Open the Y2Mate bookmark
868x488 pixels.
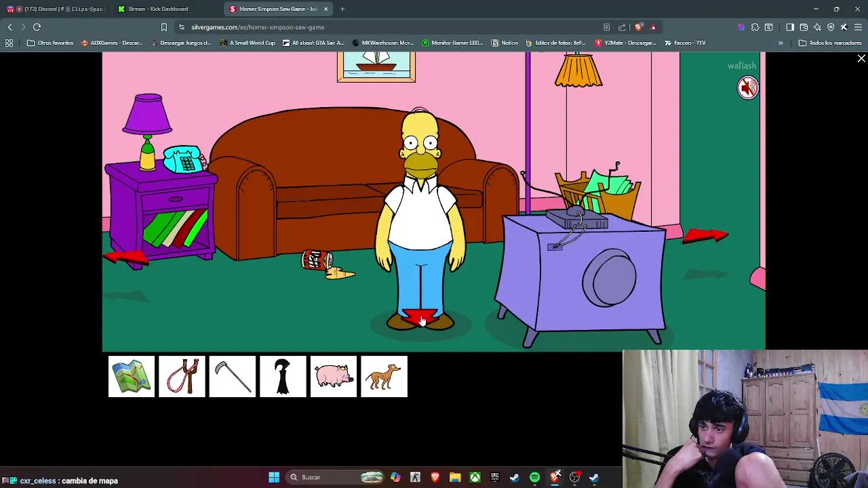tap(625, 43)
